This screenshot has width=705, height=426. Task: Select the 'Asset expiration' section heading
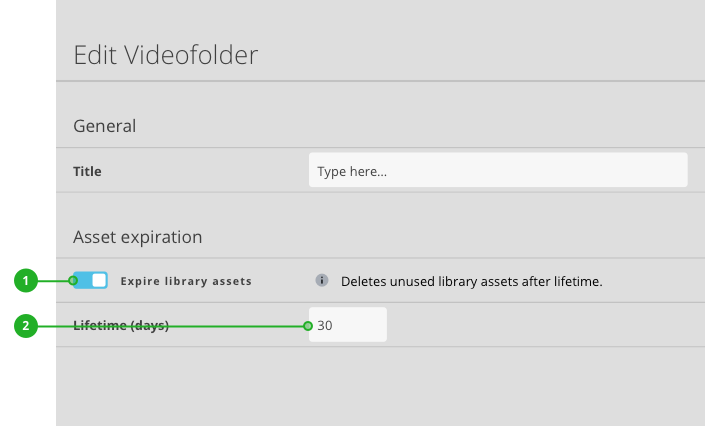[x=137, y=237]
